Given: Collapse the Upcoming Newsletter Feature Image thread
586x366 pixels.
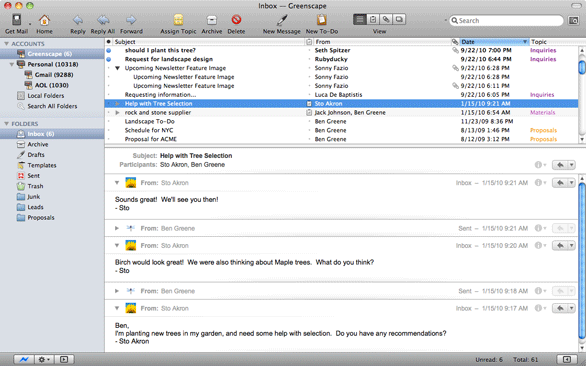Looking at the screenshot, I should pyautogui.click(x=117, y=68).
